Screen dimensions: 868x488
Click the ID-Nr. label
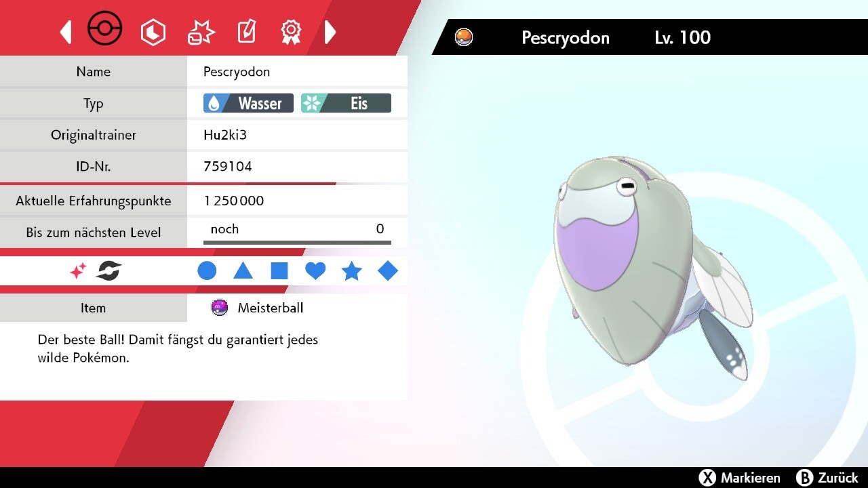click(x=94, y=167)
